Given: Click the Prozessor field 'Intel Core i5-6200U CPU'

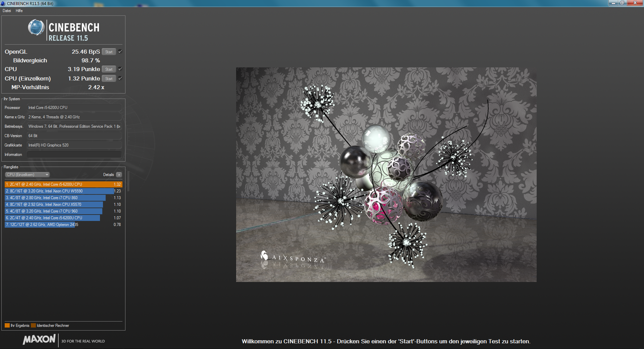Looking at the screenshot, I should coord(74,108).
